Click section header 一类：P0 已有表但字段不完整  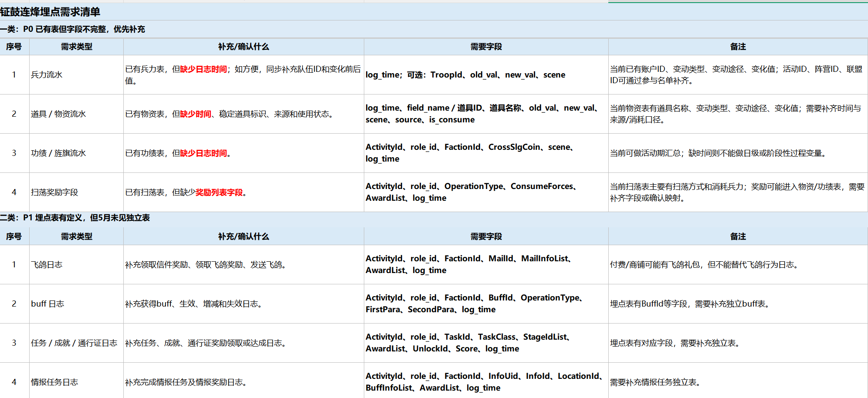[x=434, y=29]
